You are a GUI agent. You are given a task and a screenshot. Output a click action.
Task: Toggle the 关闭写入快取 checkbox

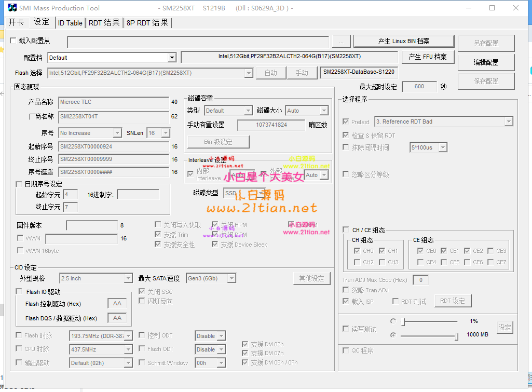(x=158, y=224)
